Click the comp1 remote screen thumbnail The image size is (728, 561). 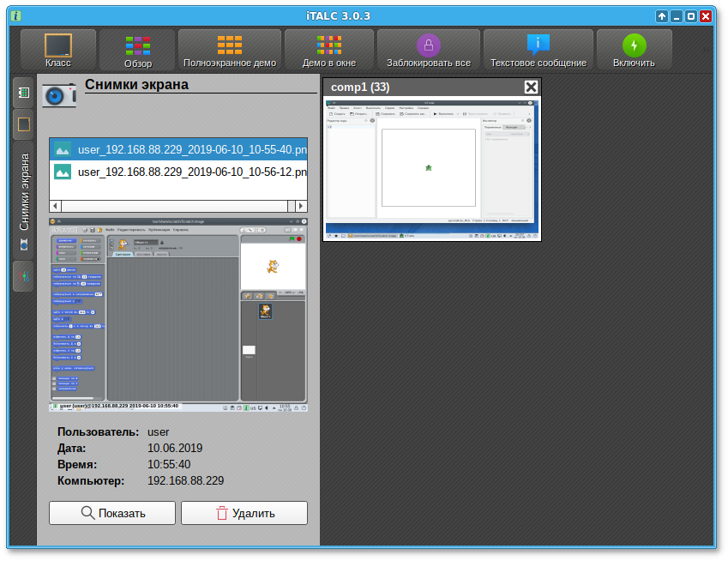tap(432, 169)
